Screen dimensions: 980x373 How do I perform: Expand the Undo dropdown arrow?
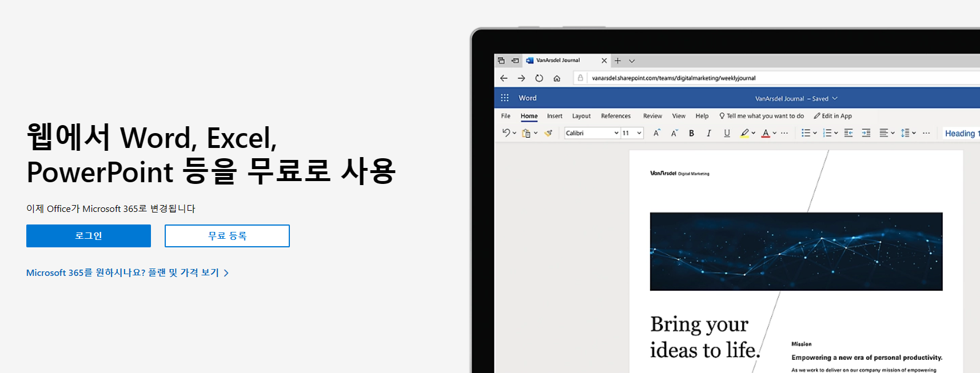pyautogui.click(x=515, y=133)
